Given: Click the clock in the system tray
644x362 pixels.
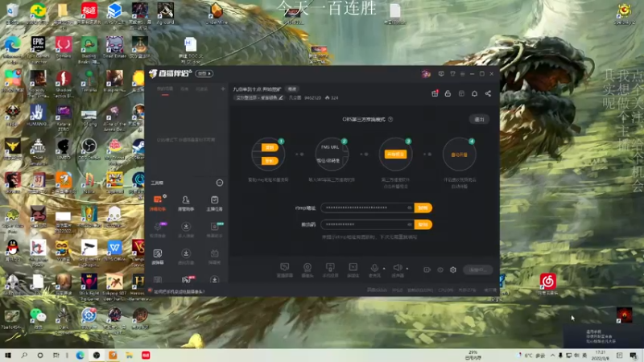Looking at the screenshot, I should [600, 355].
